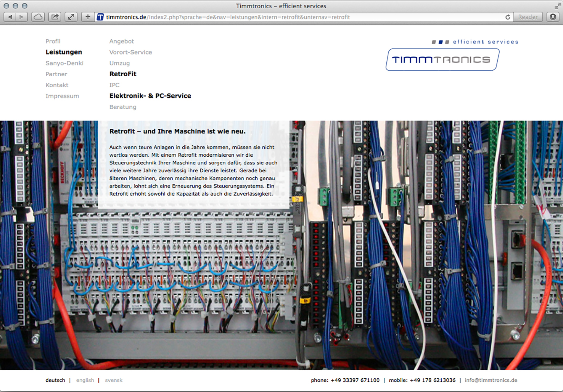Click the Share icon in toolbar
The height and width of the screenshot is (392, 563).
(55, 17)
